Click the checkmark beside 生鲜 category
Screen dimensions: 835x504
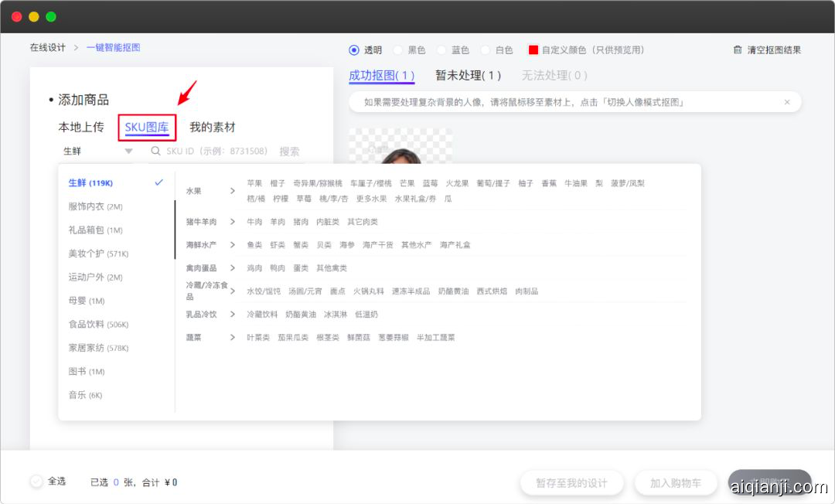point(158,182)
